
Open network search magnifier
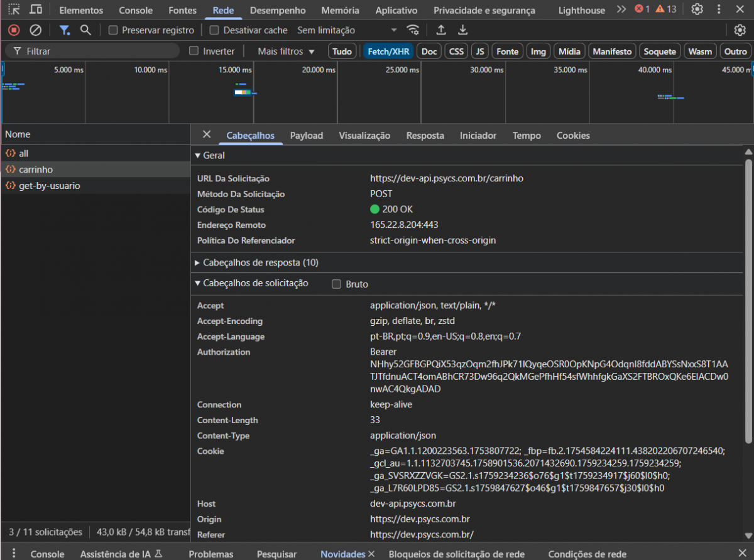coord(85,30)
